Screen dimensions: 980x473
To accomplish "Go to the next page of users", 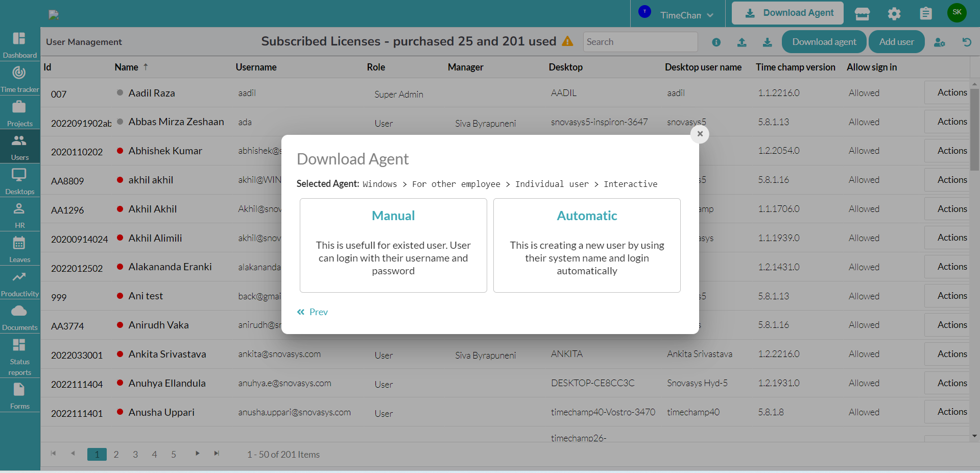I will point(197,454).
